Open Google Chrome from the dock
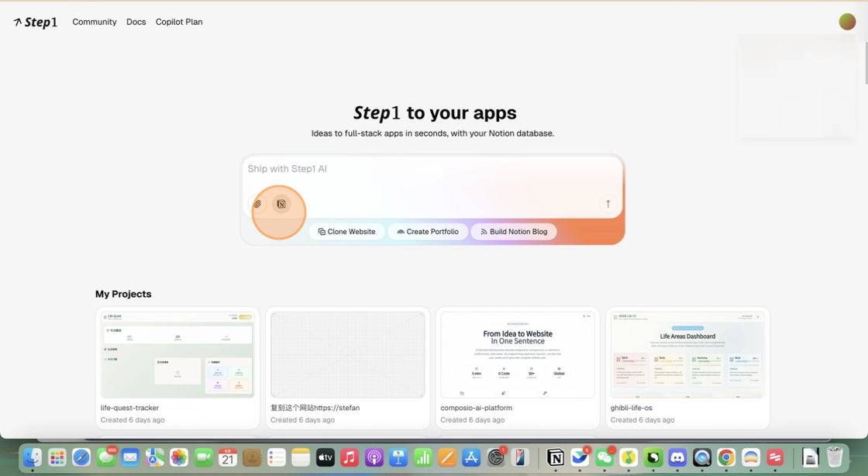The height and width of the screenshot is (476, 868). click(x=726, y=457)
